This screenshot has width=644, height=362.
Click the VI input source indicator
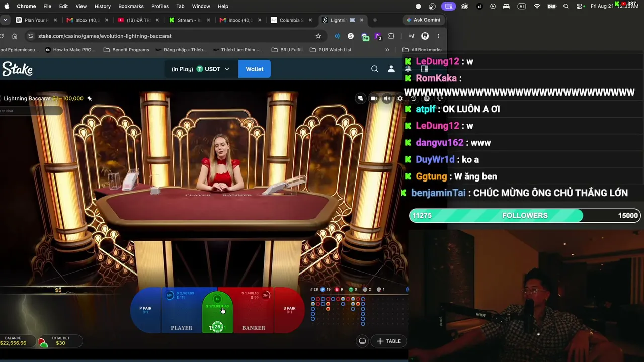pos(522,6)
